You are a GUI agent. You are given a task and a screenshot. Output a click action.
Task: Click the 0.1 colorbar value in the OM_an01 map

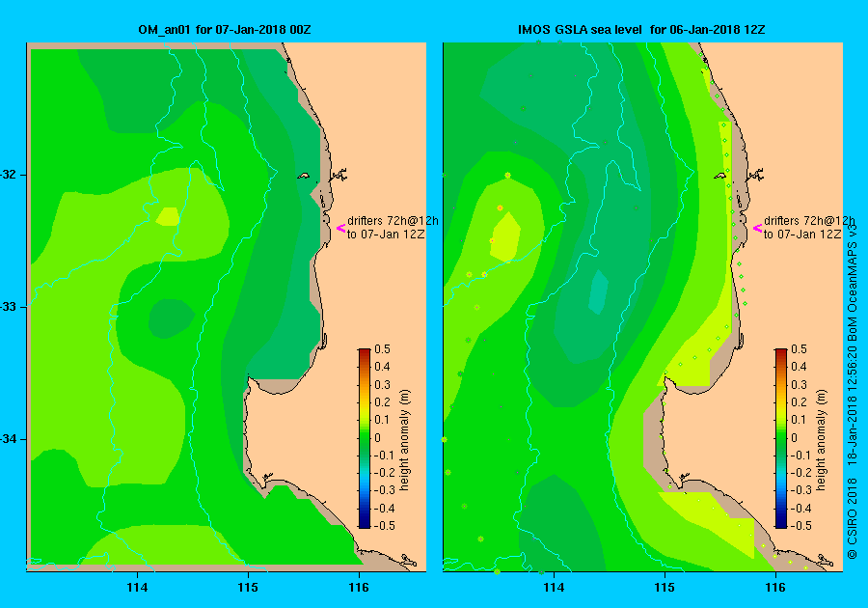click(383, 420)
